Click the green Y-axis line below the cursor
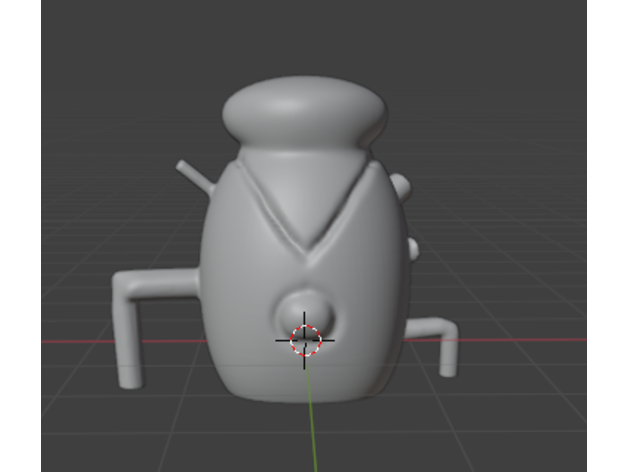Viewport: 628px width, 472px height. 313,430
